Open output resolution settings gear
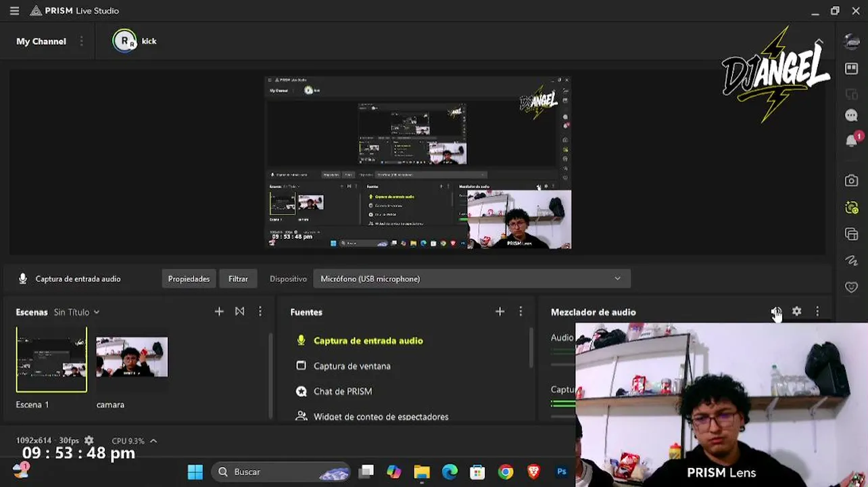This screenshot has width=868, height=487. coord(89,440)
